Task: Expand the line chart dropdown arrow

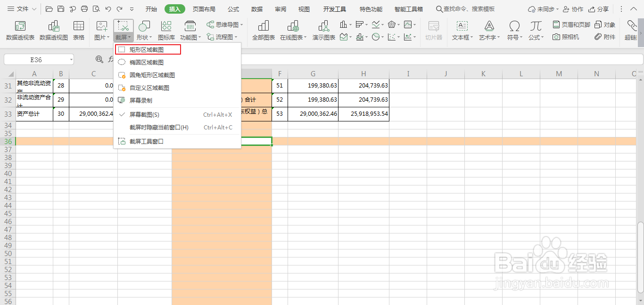Action: (383, 24)
